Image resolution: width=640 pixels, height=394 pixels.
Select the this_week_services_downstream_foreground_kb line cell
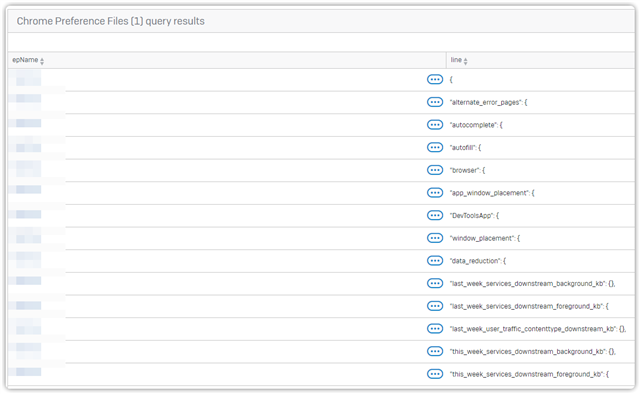pyautogui.click(x=529, y=374)
